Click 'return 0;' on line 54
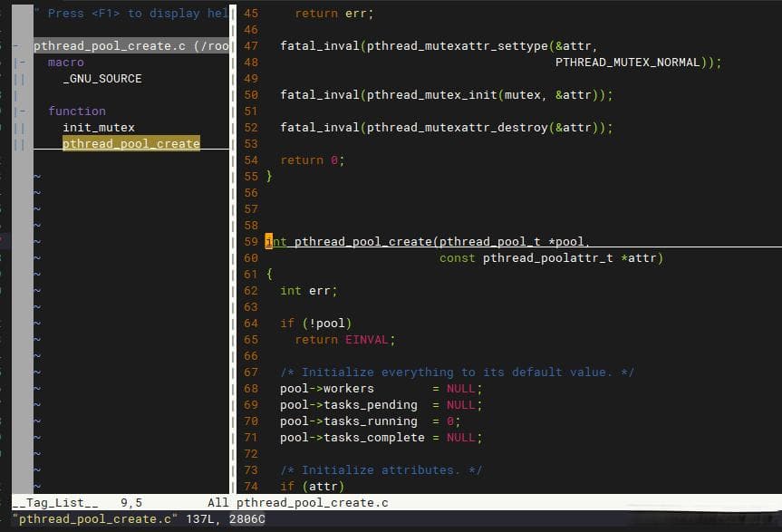 (x=313, y=160)
